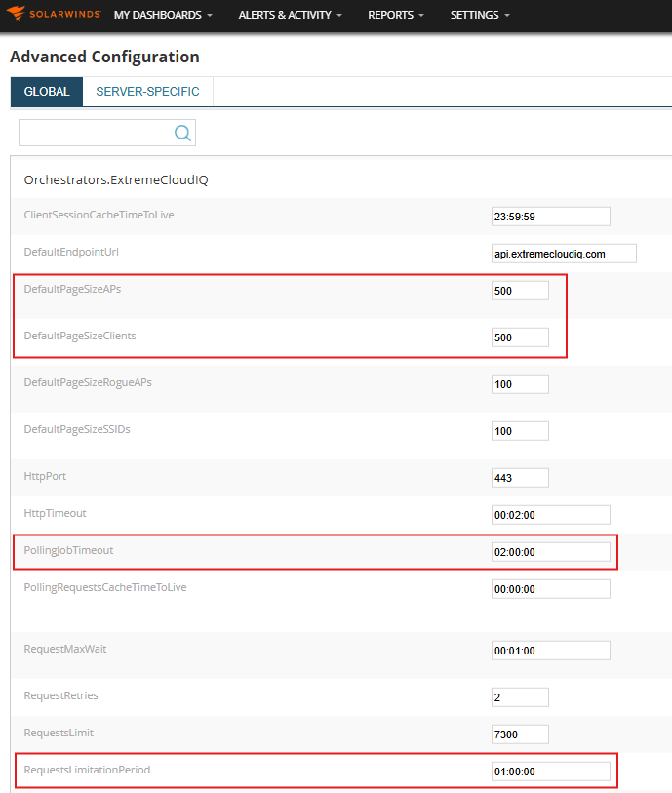Click the HttpPort label

coord(45,476)
